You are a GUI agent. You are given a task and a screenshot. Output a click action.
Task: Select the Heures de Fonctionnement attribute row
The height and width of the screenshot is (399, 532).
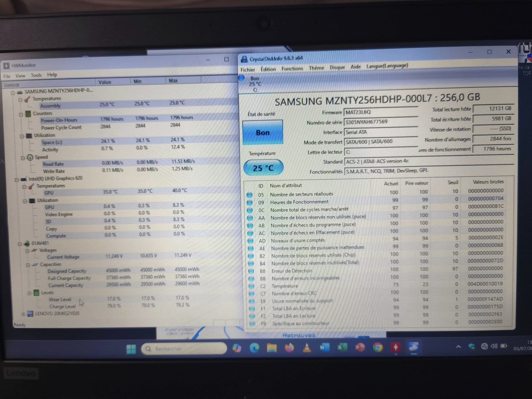pos(379,201)
